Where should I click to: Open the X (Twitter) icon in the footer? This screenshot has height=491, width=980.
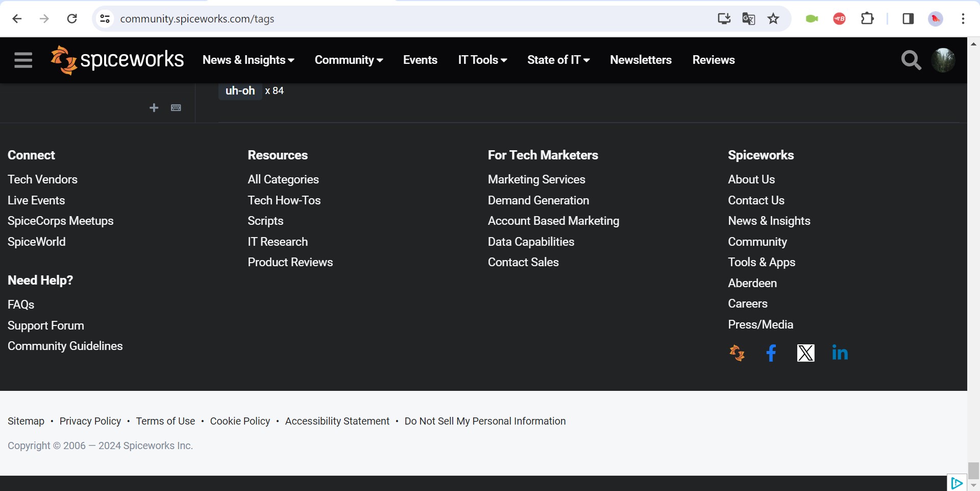[805, 353]
